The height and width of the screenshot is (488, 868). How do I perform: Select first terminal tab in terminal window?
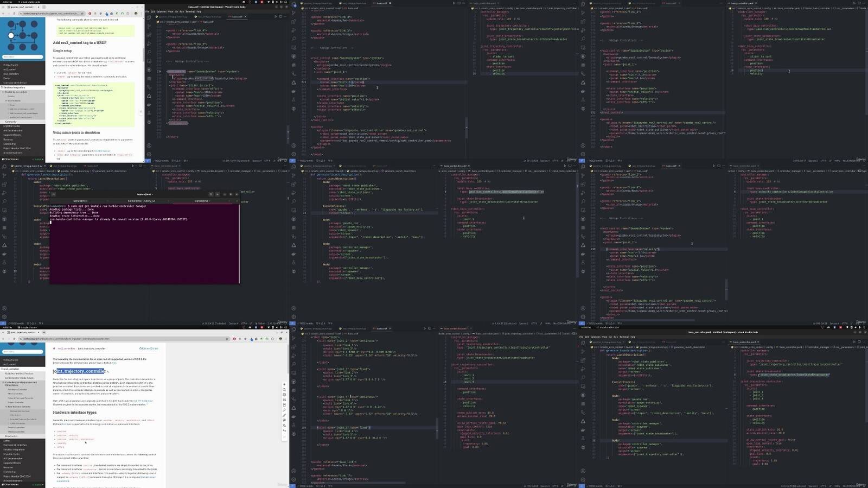click(80, 201)
